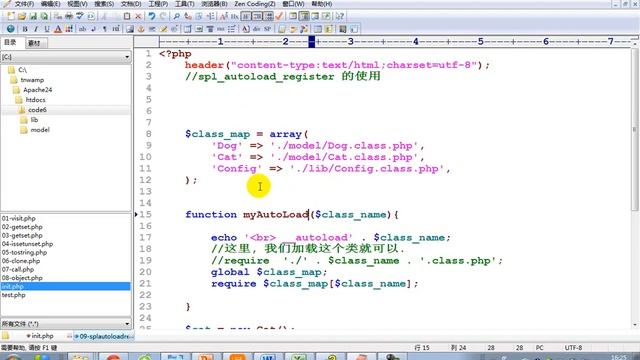640x360 pixels.
Task: Select 01-visit.php in file list
Action: (x=18, y=218)
